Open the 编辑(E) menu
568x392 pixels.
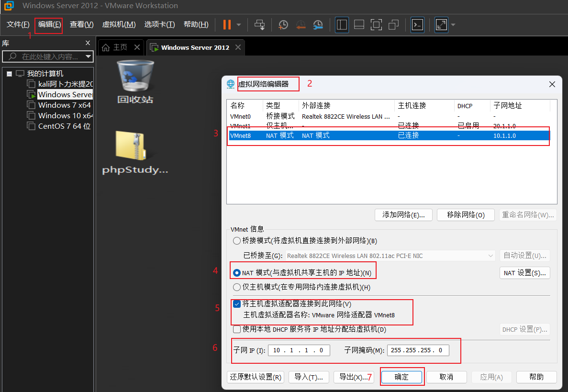pyautogui.click(x=49, y=24)
